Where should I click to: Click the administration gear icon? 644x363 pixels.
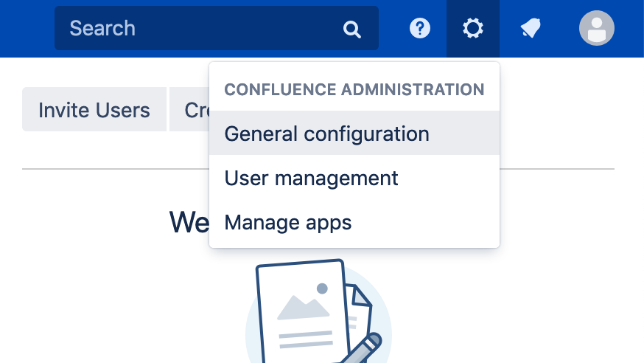click(473, 28)
